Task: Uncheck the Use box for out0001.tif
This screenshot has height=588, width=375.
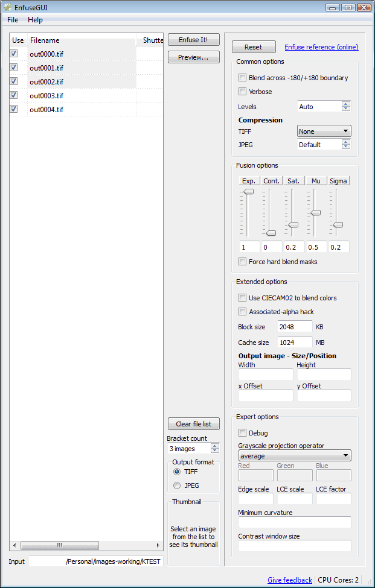Action: [14, 68]
